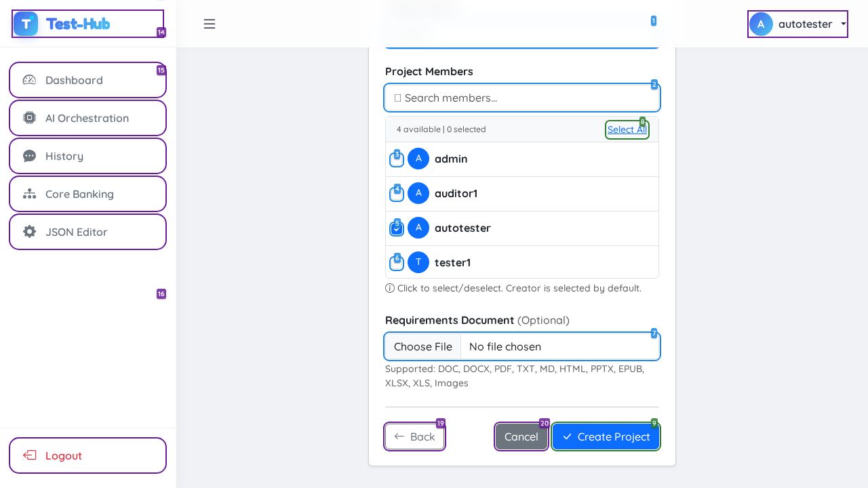Click the Logout arrow icon

click(x=29, y=455)
